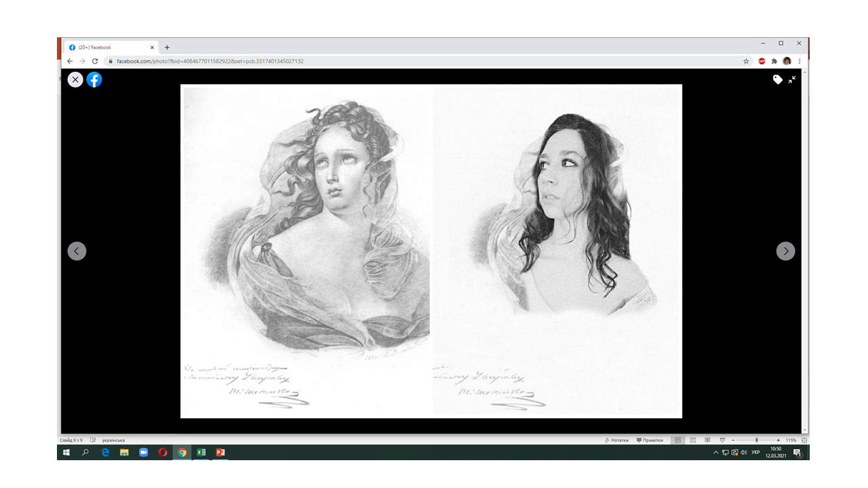This screenshot has width=868, height=488.
Task: Open the photo tag icon
Action: pos(777,79)
